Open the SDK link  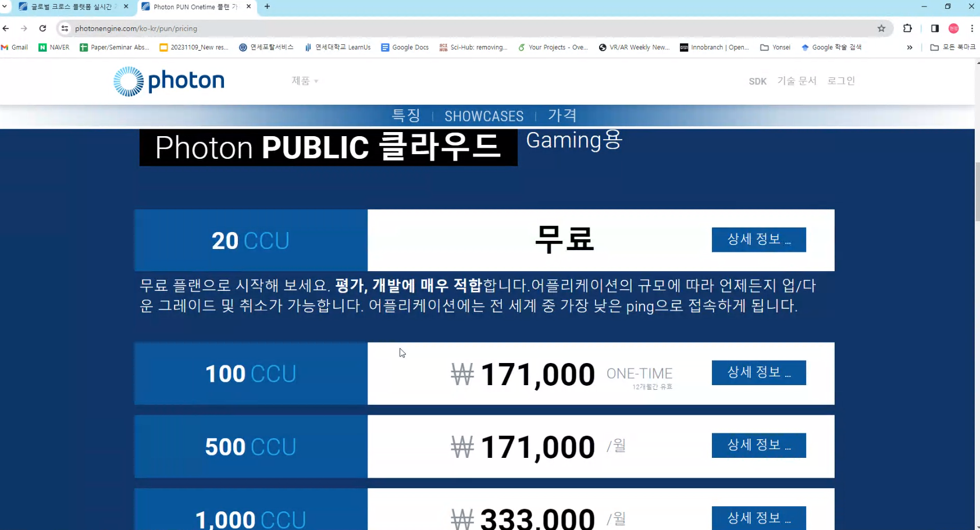pos(757,81)
